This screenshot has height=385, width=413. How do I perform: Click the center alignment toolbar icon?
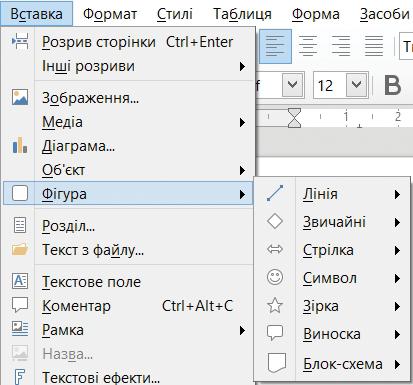pyautogui.click(x=308, y=46)
